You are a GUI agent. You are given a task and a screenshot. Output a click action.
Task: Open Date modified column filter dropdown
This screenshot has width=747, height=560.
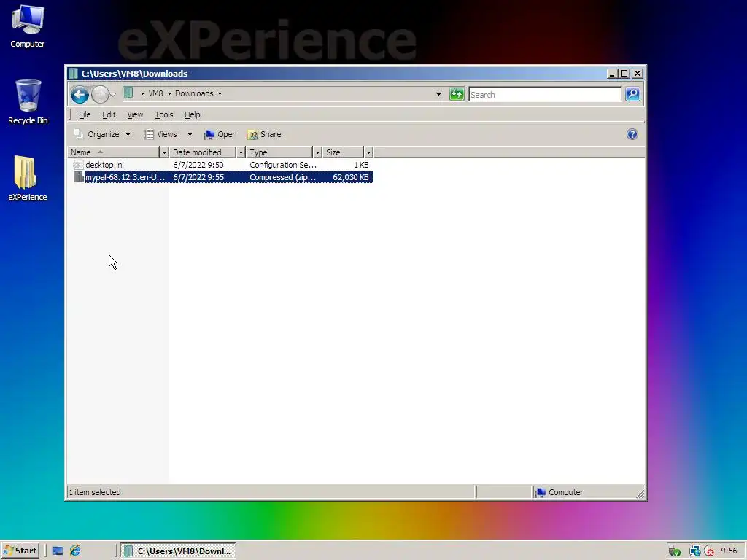[241, 152]
